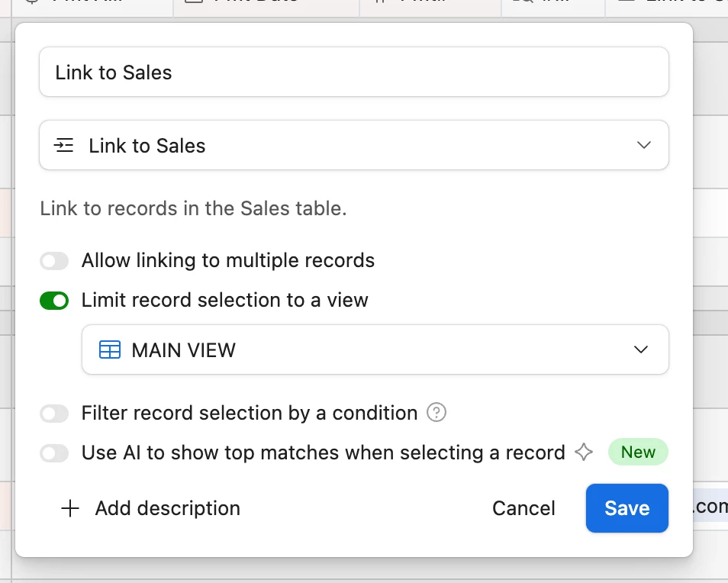Turn on Filter record selection by condition
The height and width of the screenshot is (583, 728).
point(54,414)
